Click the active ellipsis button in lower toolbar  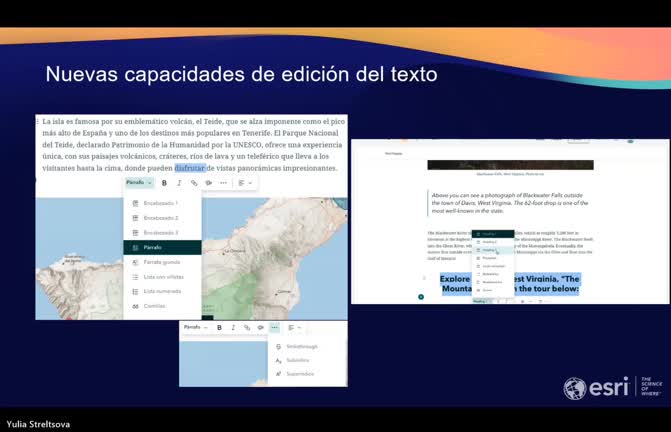[274, 328]
